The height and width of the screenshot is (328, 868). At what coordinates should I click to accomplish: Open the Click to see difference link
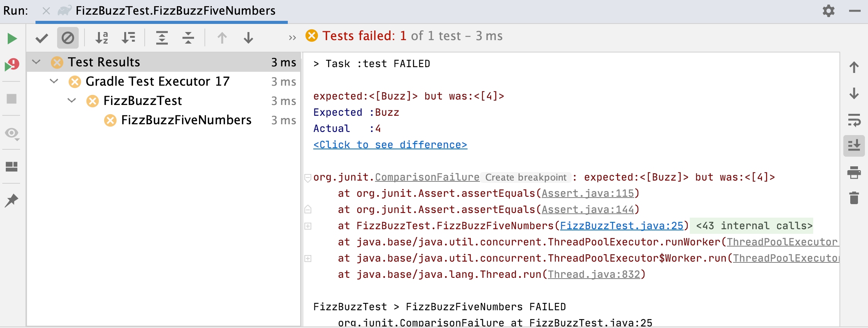(390, 145)
